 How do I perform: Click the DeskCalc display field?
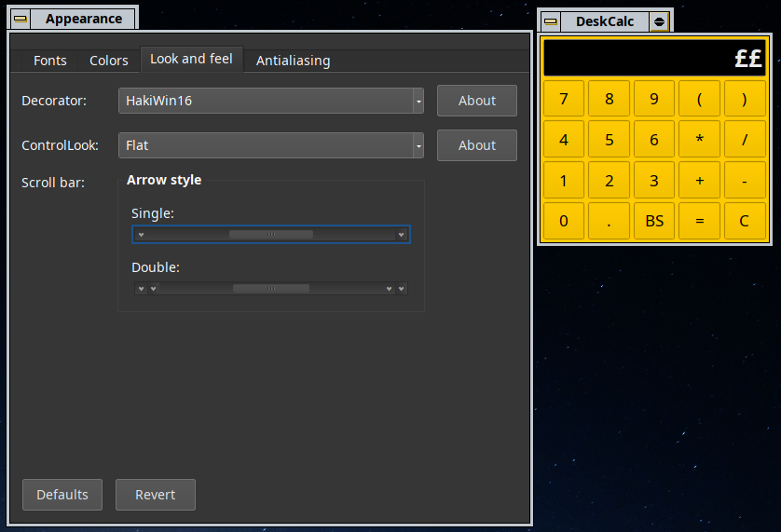pyautogui.click(x=654, y=59)
